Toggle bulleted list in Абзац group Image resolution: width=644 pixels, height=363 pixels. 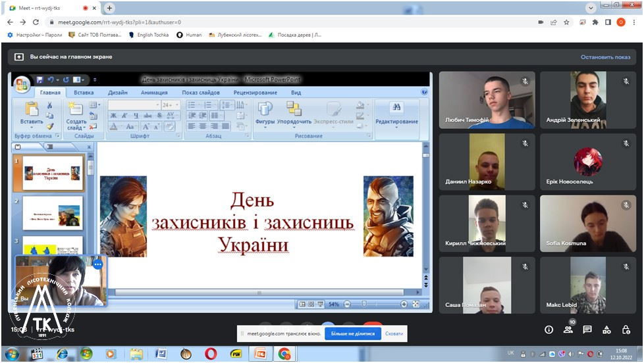[192, 105]
